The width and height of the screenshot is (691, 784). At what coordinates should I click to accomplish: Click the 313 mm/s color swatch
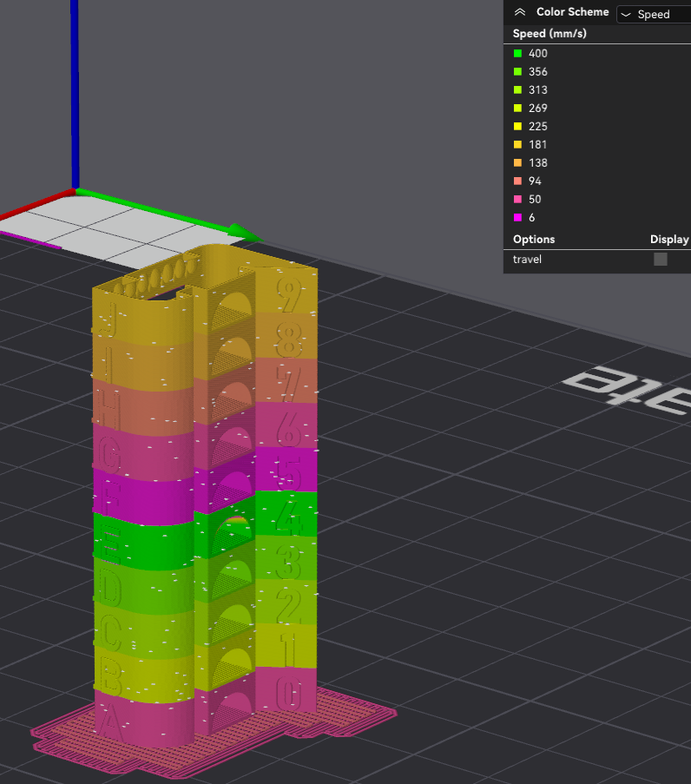coord(517,89)
